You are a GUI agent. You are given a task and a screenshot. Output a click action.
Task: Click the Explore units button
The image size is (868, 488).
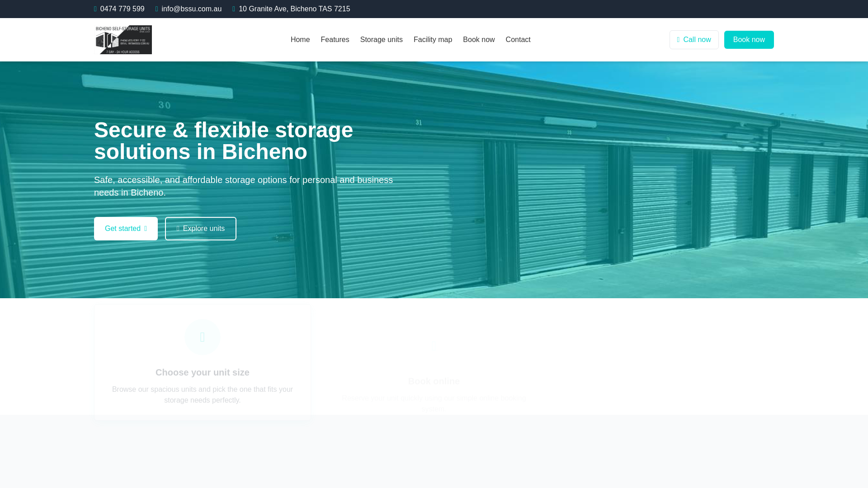click(x=201, y=229)
